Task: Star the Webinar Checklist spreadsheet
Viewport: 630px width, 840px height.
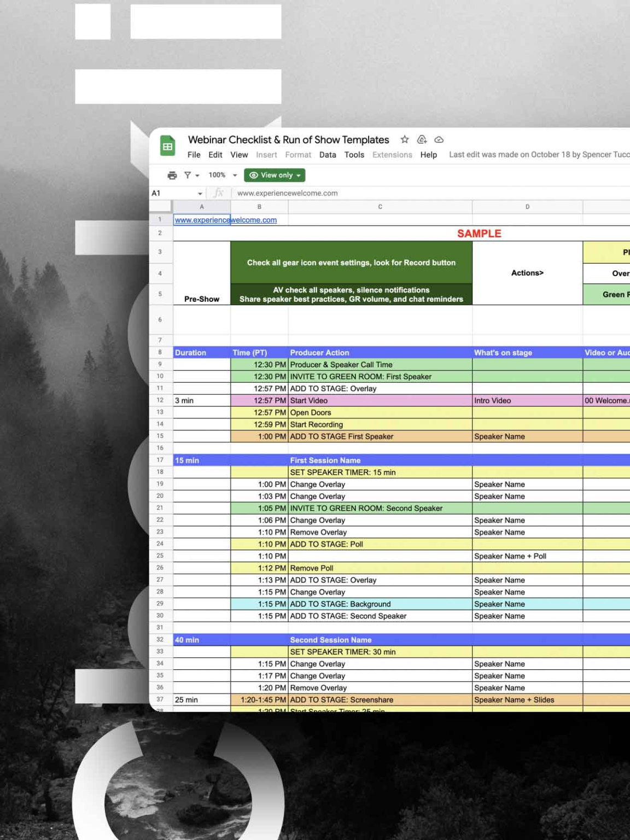Action: [x=405, y=139]
